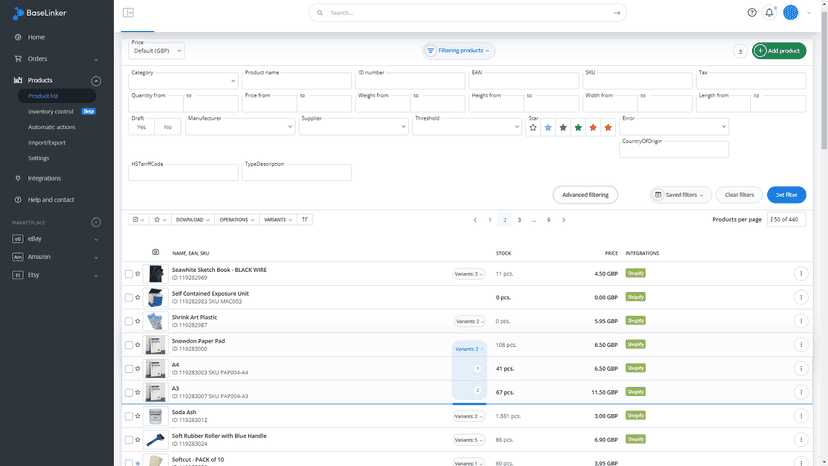Open more options for Snowdon Paper Pad

[x=801, y=344]
